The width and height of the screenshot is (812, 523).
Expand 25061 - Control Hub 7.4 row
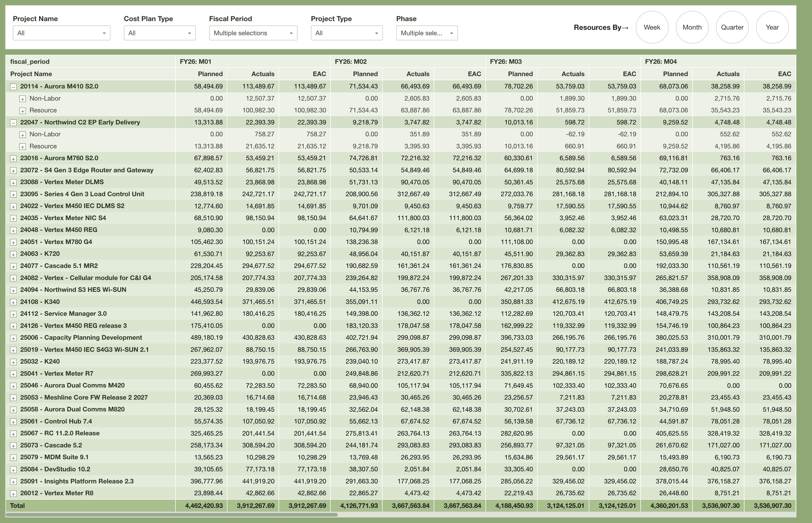[x=13, y=422]
